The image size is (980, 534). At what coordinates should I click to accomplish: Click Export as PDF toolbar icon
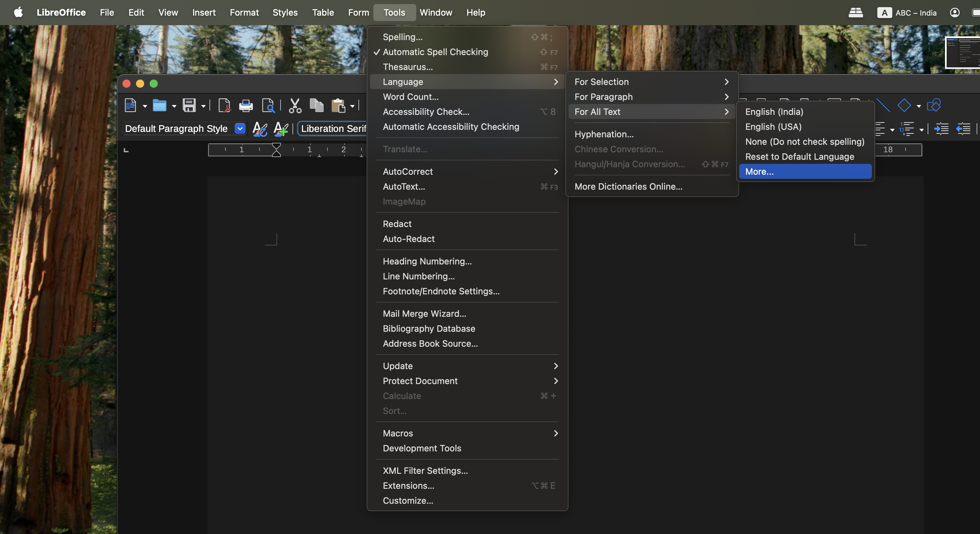(x=224, y=105)
